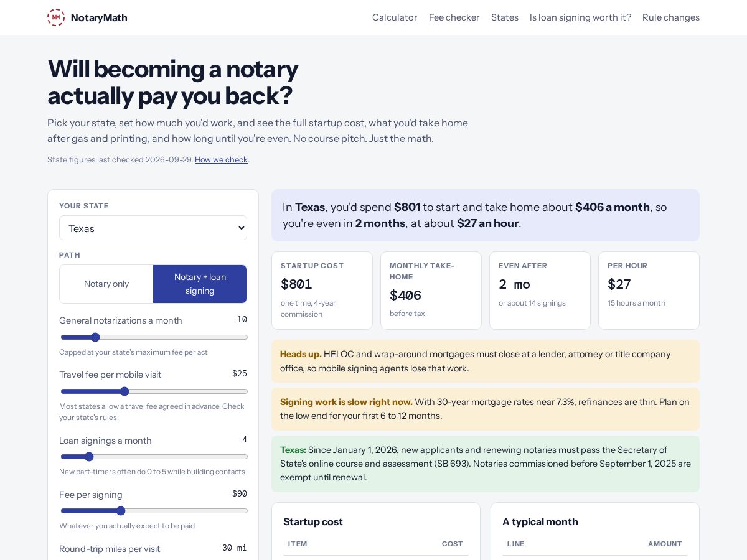Image resolution: width=747 pixels, height=560 pixels.
Task: Click the 'Startup cost' table heading
Action: pos(313,521)
